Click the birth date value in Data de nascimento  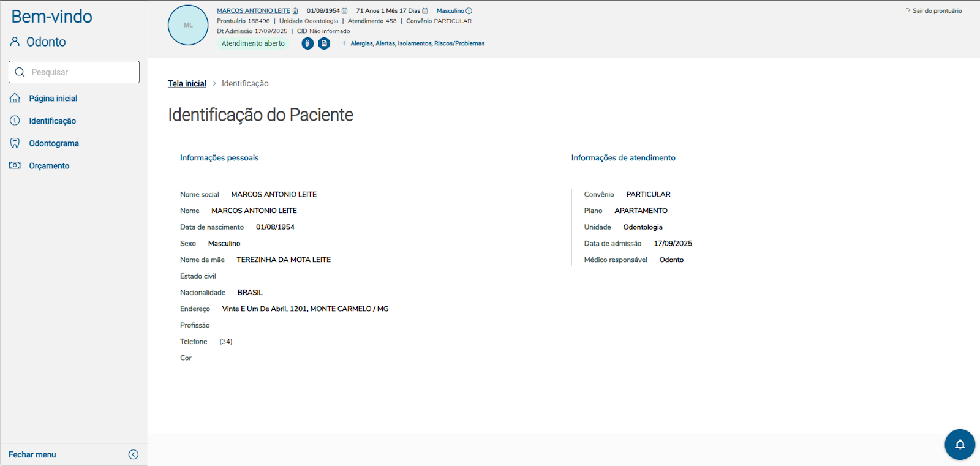click(x=275, y=227)
